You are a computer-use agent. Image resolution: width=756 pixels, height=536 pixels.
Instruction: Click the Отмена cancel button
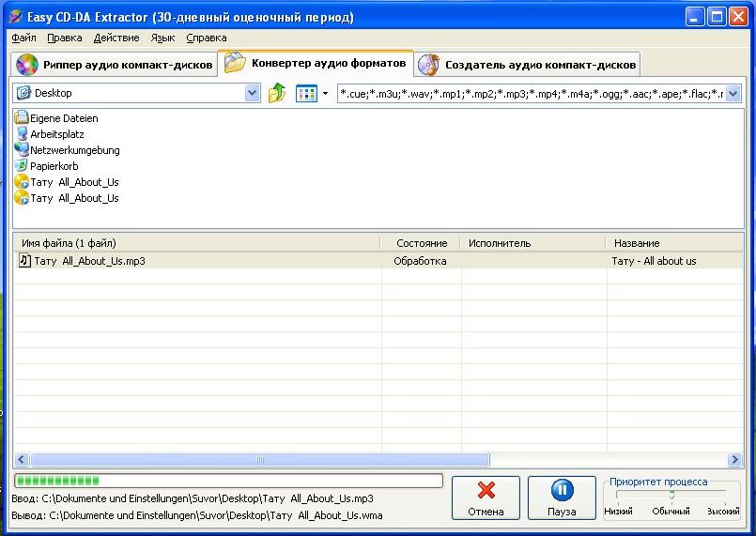[486, 498]
